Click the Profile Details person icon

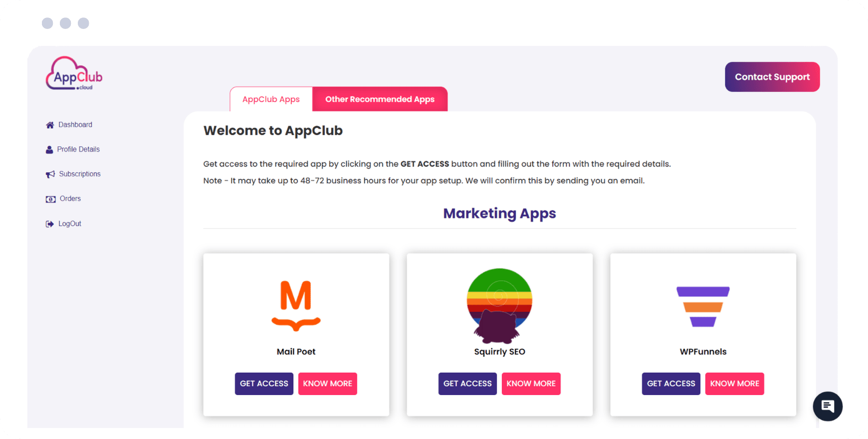pyautogui.click(x=49, y=150)
